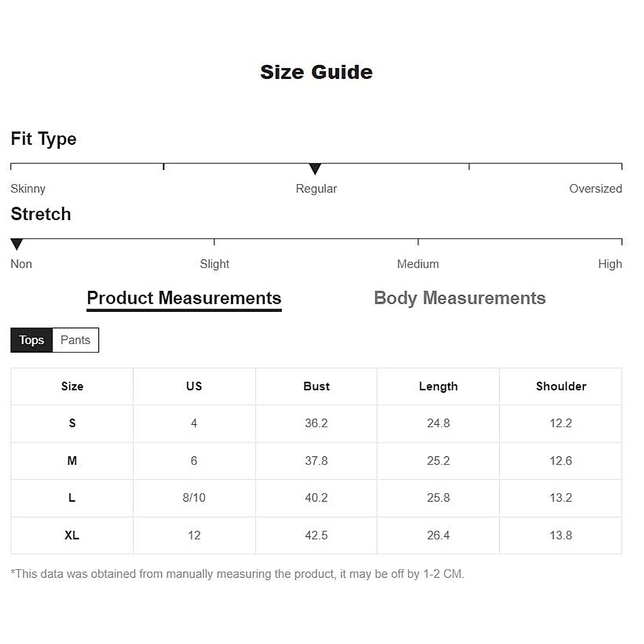644x644 pixels.
Task: Click the Skinny fit label
Action: click(x=28, y=189)
